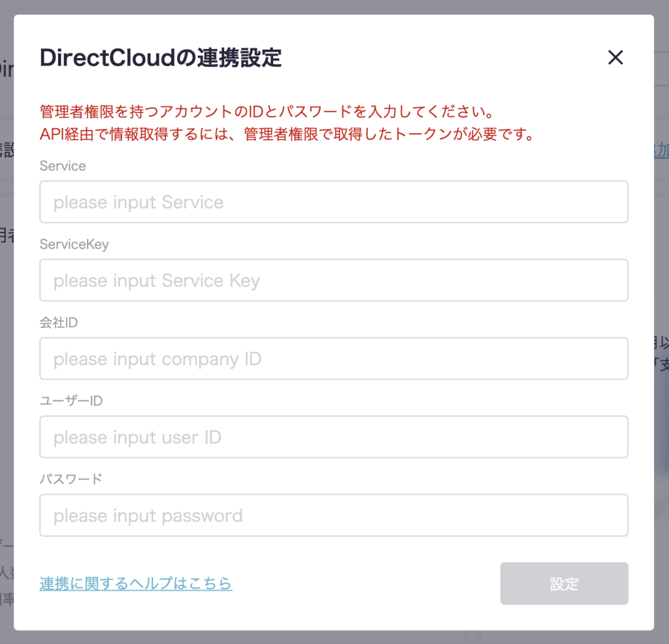Click the ServiceKey label text
The height and width of the screenshot is (644, 669).
pos(74,244)
